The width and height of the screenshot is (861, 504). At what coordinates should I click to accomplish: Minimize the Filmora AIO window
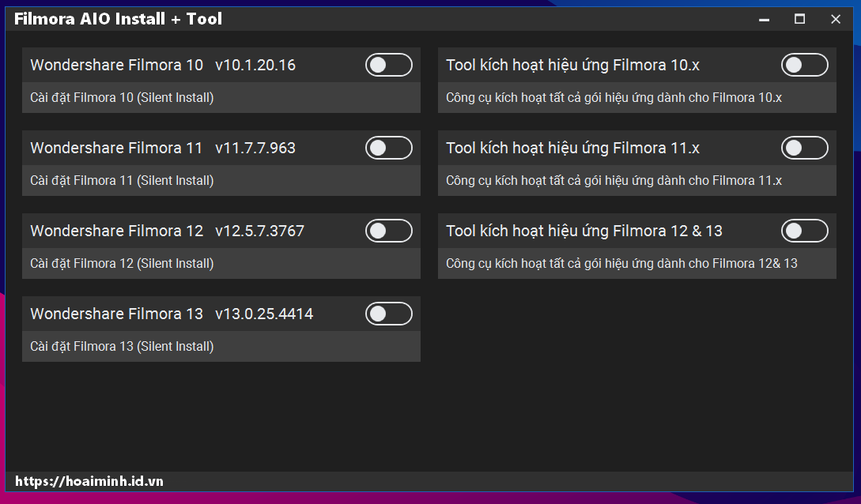click(764, 19)
